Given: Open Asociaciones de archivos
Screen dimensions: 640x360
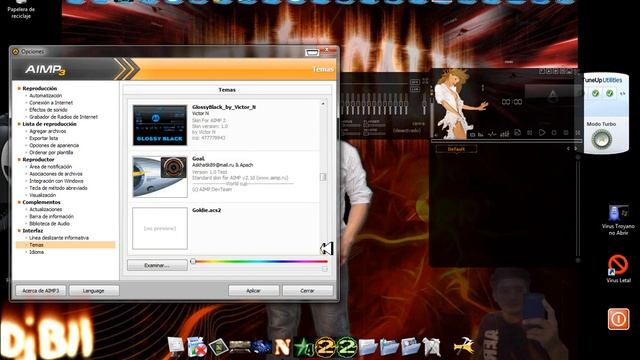Looking at the screenshot, I should tap(56, 174).
